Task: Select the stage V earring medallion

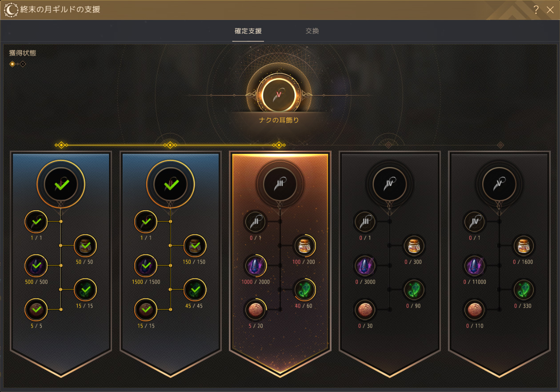Action: point(499,184)
